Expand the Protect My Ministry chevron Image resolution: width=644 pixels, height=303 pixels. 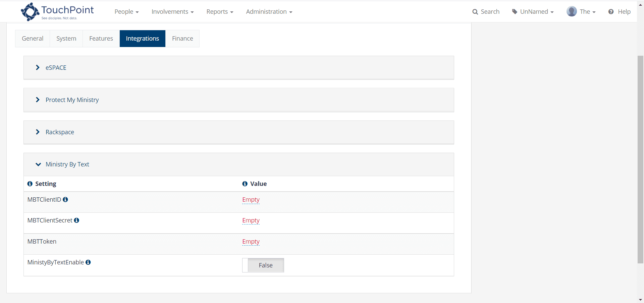38,100
